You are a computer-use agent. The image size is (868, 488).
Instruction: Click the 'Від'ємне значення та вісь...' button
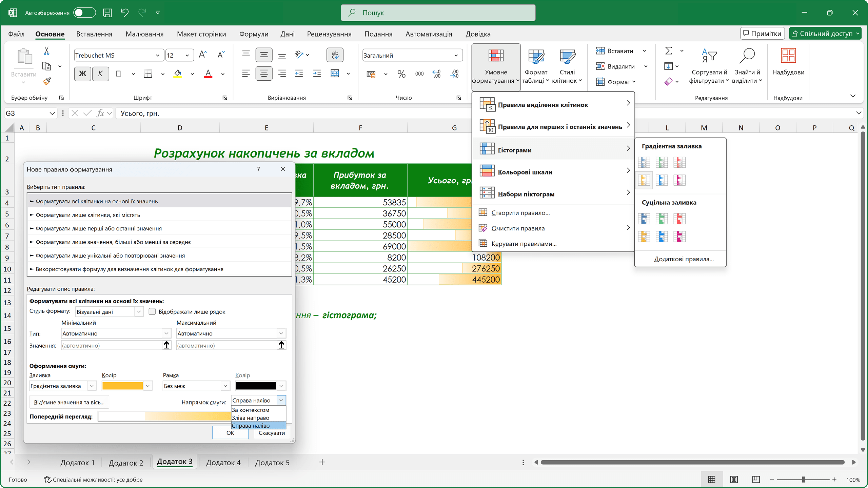(x=69, y=402)
